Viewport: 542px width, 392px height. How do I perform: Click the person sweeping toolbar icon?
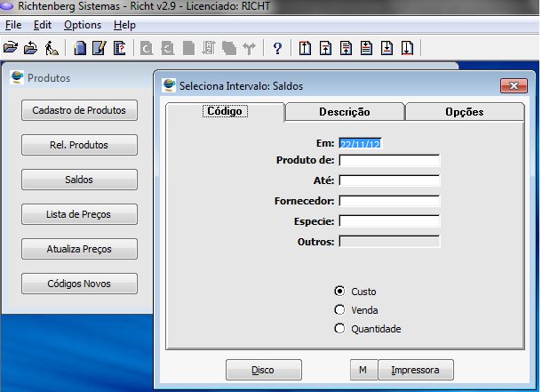52,48
